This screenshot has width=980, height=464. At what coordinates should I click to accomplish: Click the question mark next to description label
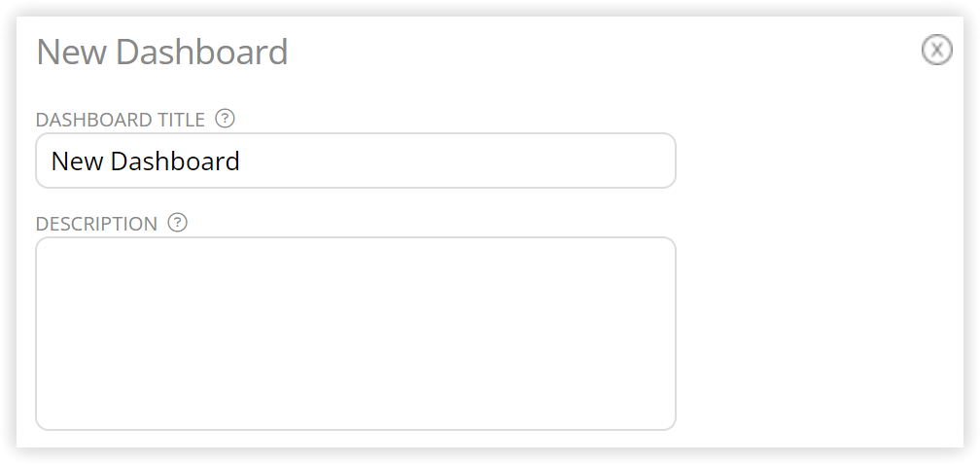pyautogui.click(x=178, y=222)
